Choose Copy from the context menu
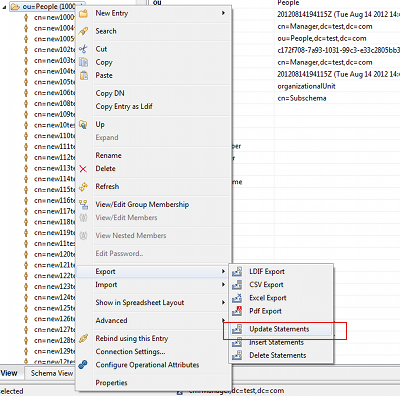400x396 pixels. coord(104,62)
